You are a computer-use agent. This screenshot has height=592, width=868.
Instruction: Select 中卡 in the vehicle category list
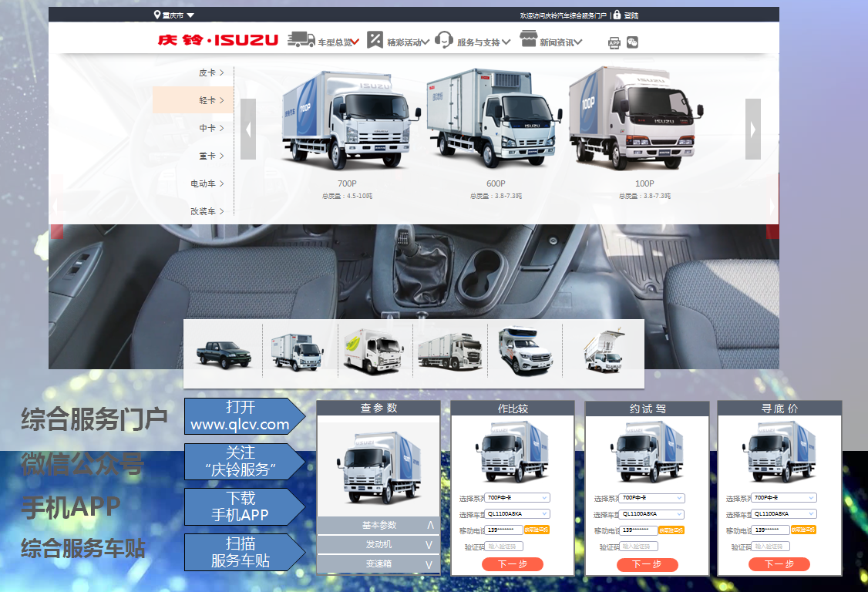tap(211, 128)
